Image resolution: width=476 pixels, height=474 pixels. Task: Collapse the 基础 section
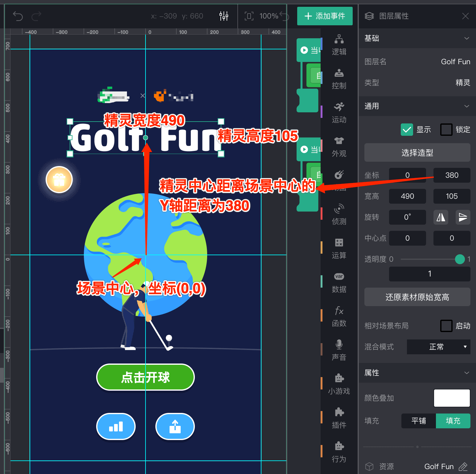(466, 38)
